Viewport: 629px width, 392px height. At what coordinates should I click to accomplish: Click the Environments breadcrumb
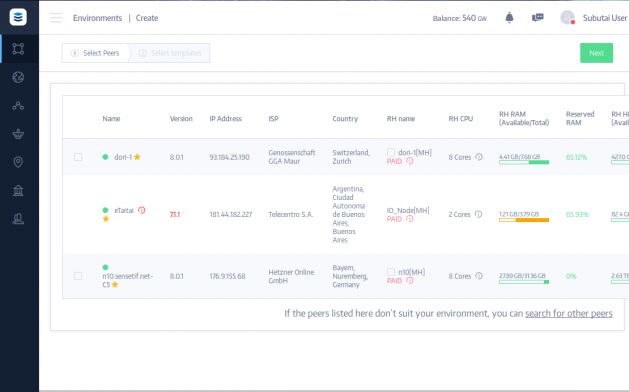pos(97,18)
